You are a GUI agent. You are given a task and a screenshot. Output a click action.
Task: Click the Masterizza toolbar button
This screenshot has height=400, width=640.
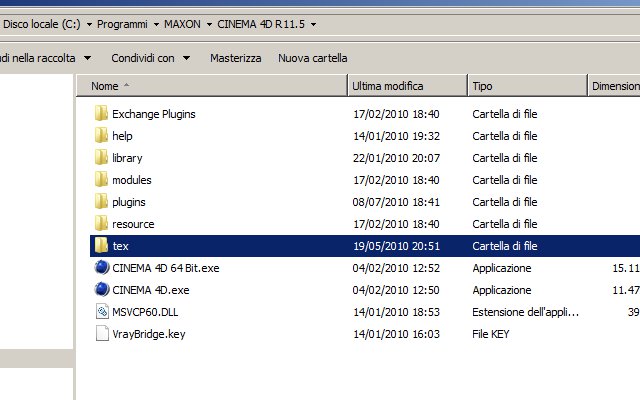point(236,58)
